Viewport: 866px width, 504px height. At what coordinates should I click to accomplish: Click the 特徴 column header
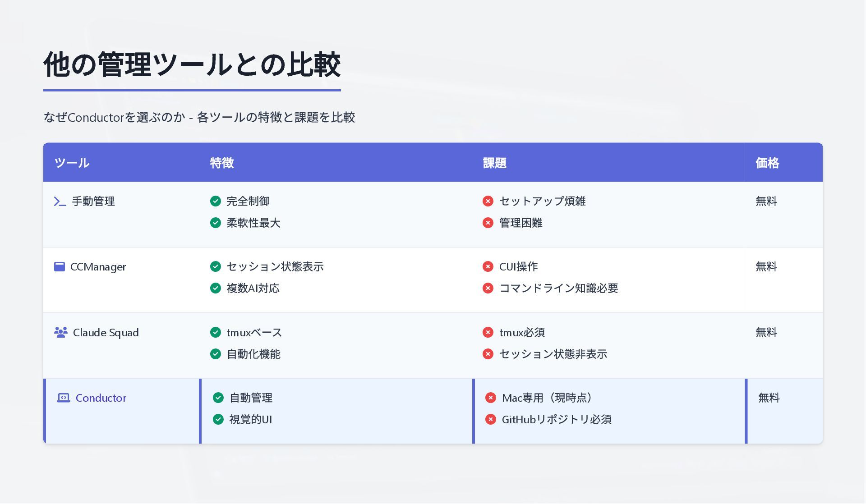click(x=222, y=163)
